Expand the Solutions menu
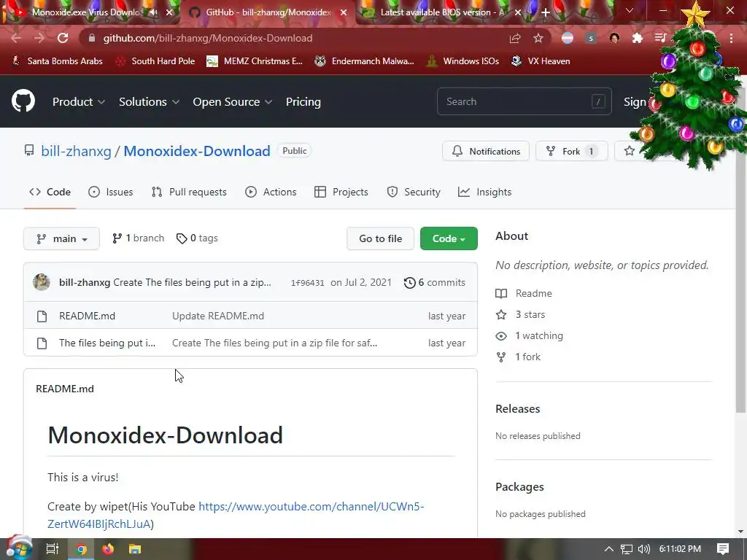The height and width of the screenshot is (560, 747). (x=149, y=101)
